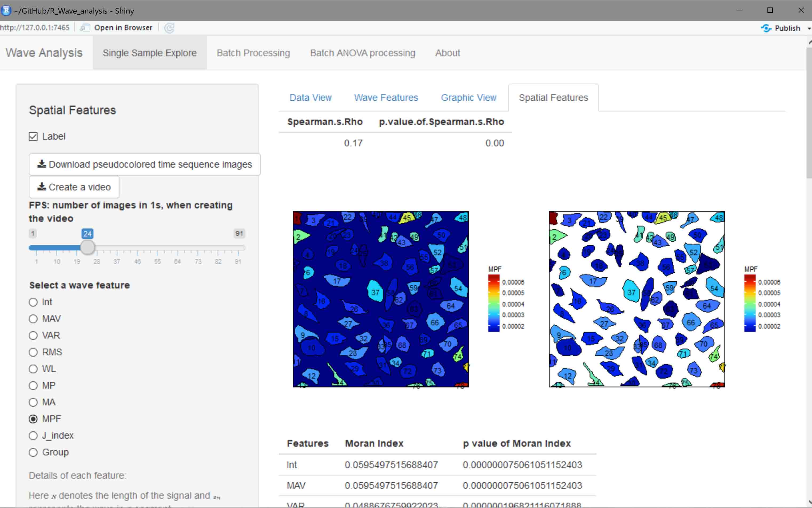The height and width of the screenshot is (508, 812).
Task: Click cell 10 in the right map
Action: [x=568, y=347]
